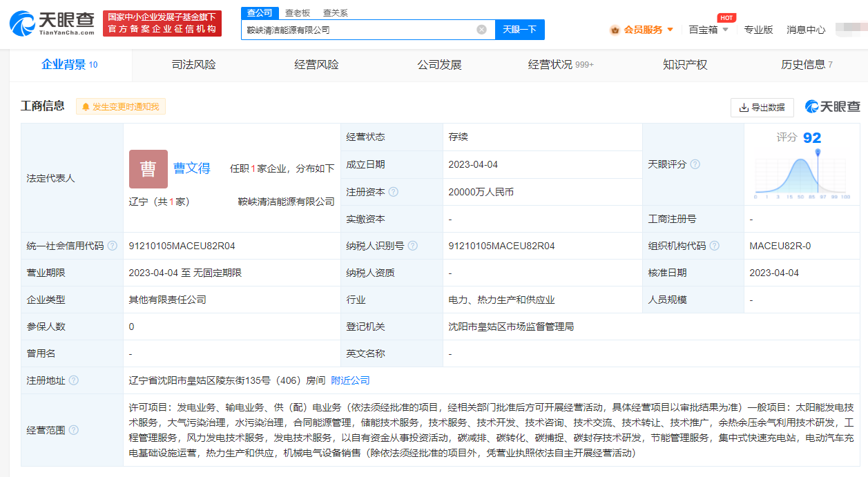Open the 知识产权 tab
Screen dimensions: 868x477
click(x=684, y=65)
